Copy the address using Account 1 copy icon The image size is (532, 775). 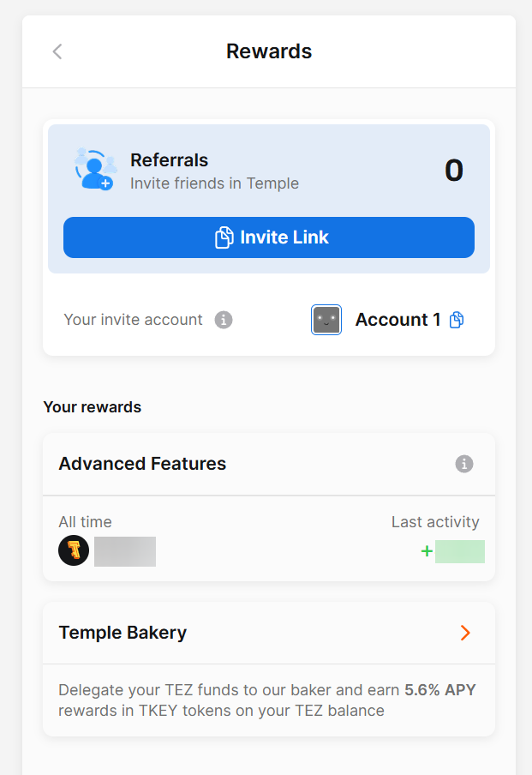coord(457,319)
